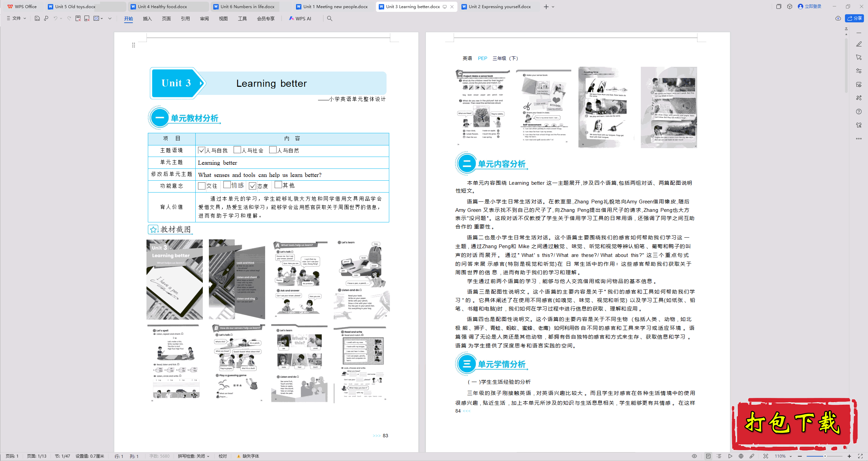Toggle the 人与社会 checkbox
The height and width of the screenshot is (461, 868).
point(237,150)
